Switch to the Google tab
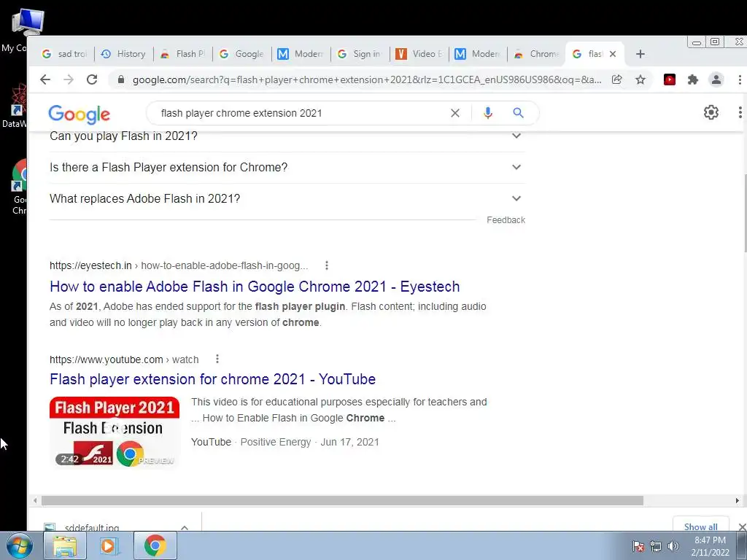Image resolution: width=747 pixels, height=560 pixels. [x=242, y=54]
